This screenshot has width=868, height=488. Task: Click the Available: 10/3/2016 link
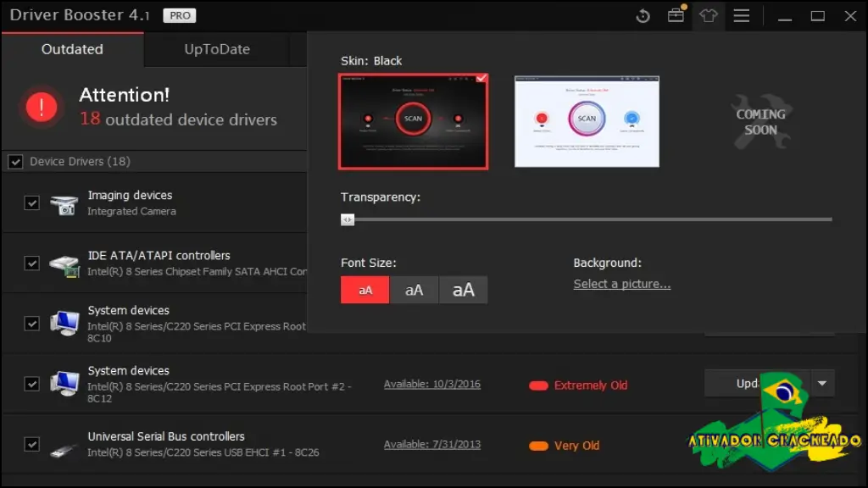pos(432,384)
